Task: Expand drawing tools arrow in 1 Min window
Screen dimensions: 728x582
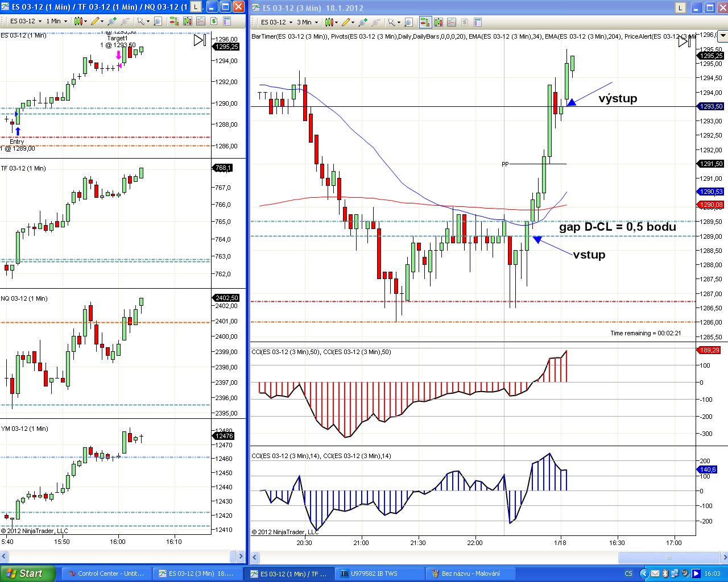Action: point(102,22)
